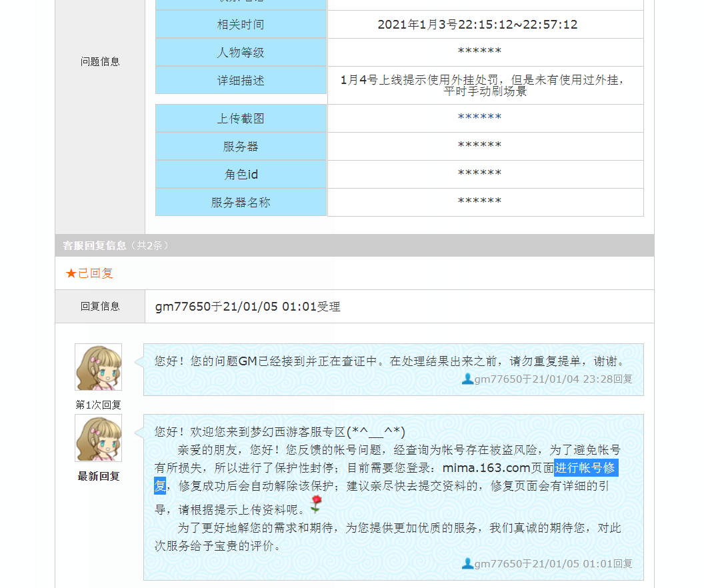Image resolution: width=710 pixels, height=588 pixels.
Task: Select the 相关时间 label cell
Action: point(241,25)
